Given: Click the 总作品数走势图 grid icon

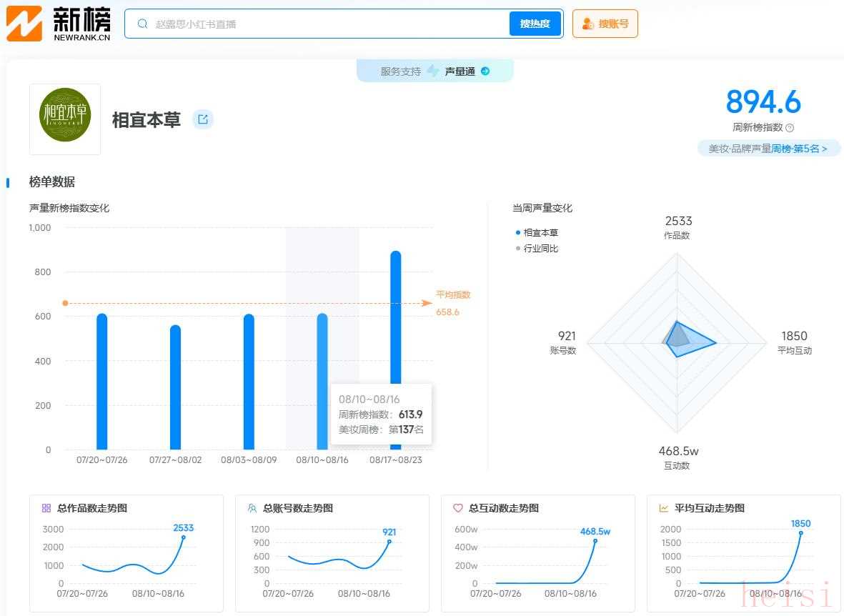Looking at the screenshot, I should 46,508.
